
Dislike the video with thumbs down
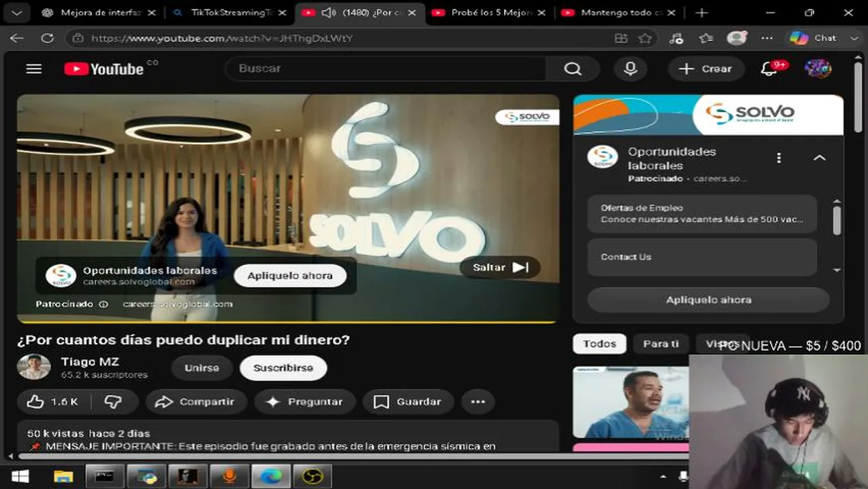tap(113, 401)
